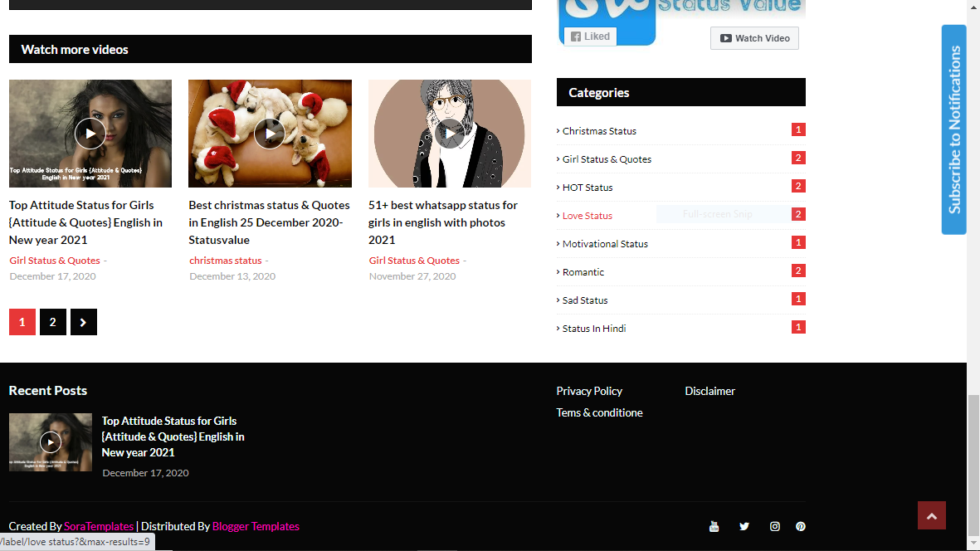Viewport: 980px width, 551px height.
Task: Click the Watch Video button
Action: pyautogui.click(x=754, y=38)
